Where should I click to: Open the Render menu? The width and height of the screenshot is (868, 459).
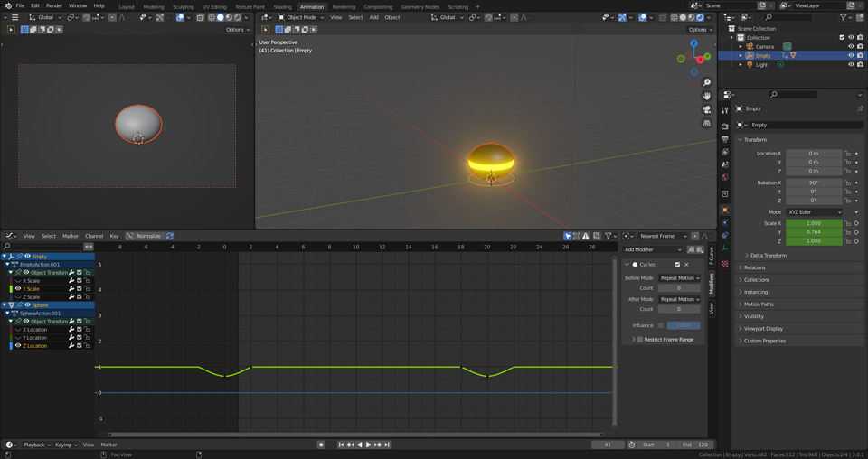click(x=54, y=5)
